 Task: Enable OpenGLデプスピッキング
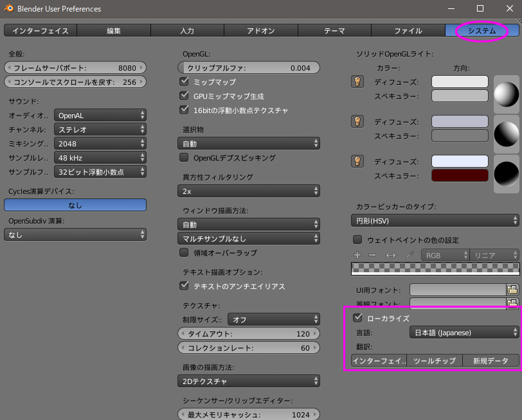(x=184, y=157)
